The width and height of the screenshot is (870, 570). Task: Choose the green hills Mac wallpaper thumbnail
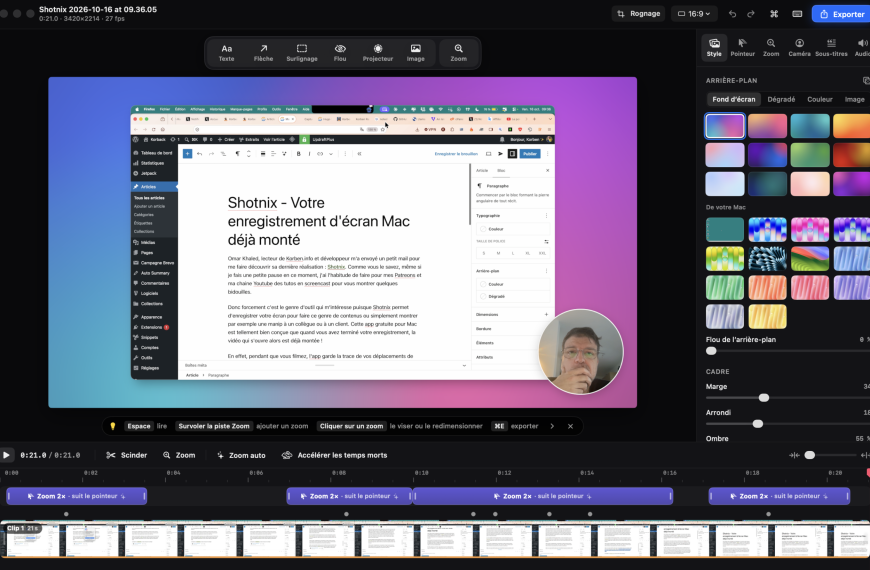pos(810,259)
